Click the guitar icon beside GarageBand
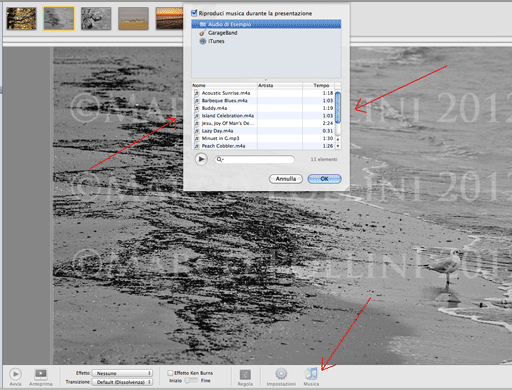512x390 pixels. tap(202, 33)
